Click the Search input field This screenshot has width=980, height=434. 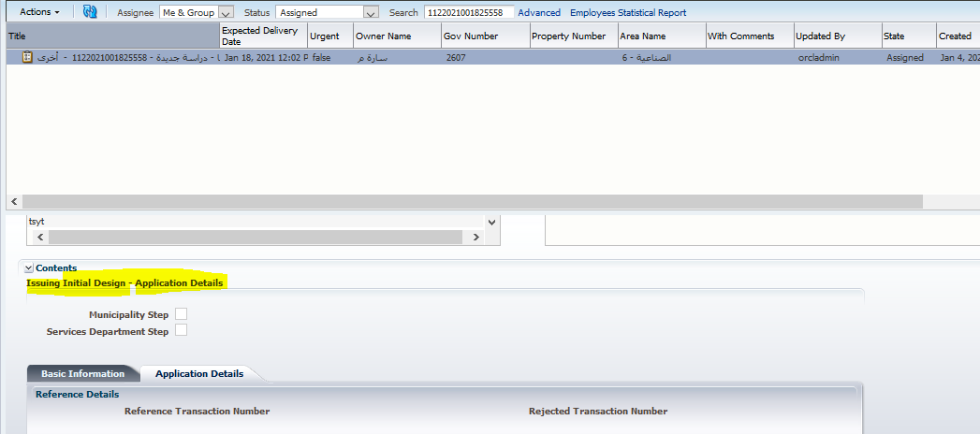(469, 12)
